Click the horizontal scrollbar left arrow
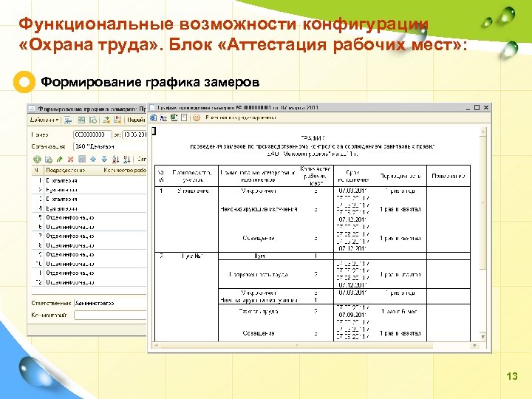 click(x=156, y=345)
